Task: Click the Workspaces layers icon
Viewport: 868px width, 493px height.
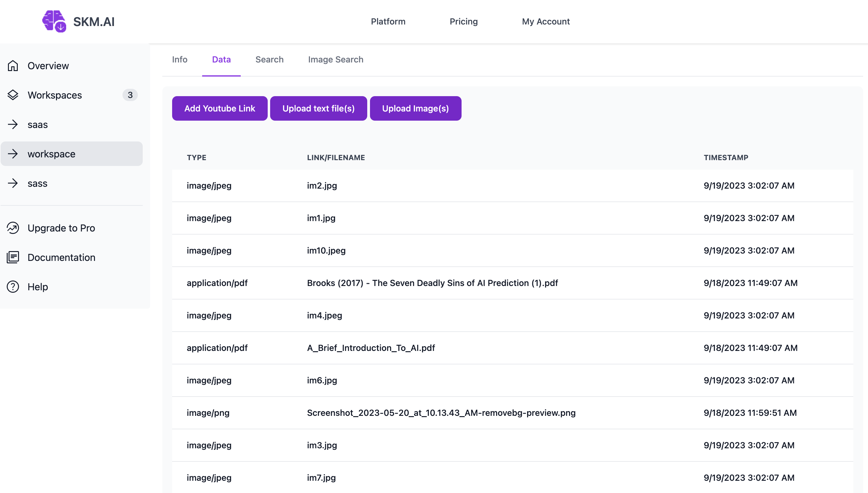Action: tap(13, 95)
